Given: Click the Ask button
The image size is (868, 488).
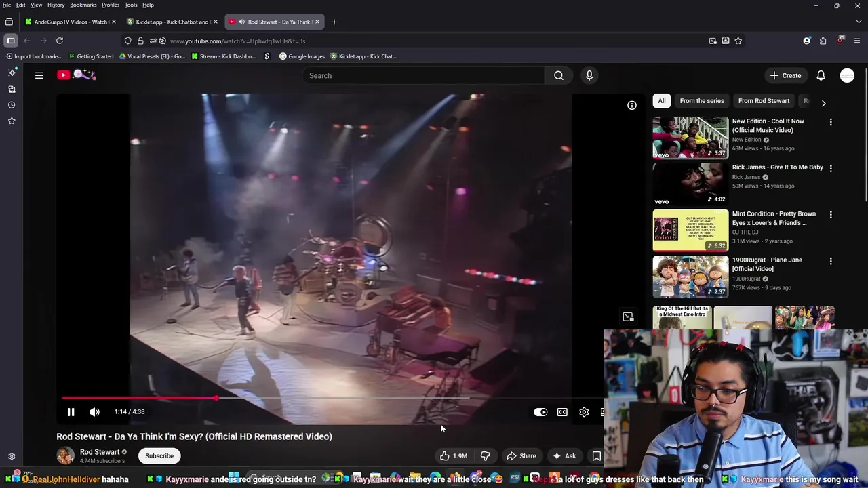Looking at the screenshot, I should 564,456.
